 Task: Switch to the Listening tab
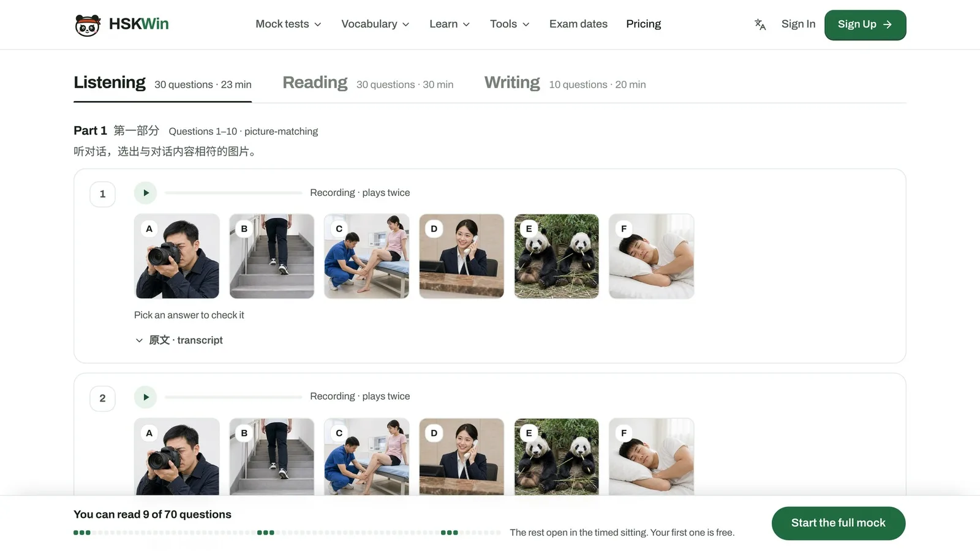(x=162, y=84)
